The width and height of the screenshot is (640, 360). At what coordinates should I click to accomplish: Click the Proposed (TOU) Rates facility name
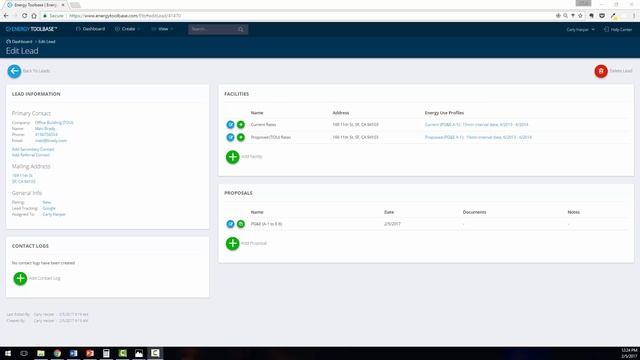click(x=271, y=137)
